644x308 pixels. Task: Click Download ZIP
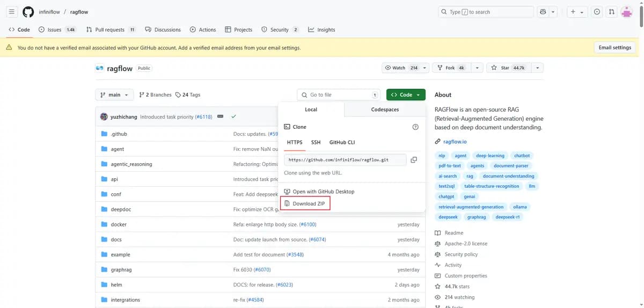[x=305, y=204]
